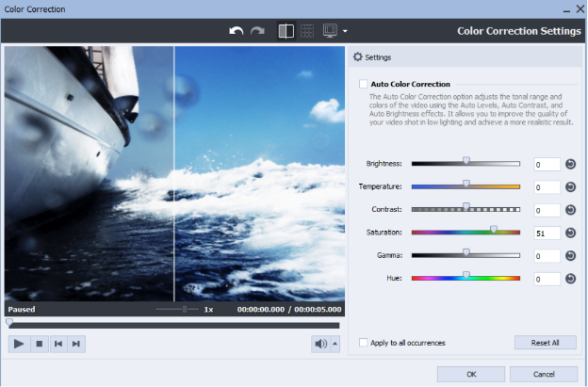Click the timeline position marker
Screen dimensions: 588x387
tap(9, 322)
